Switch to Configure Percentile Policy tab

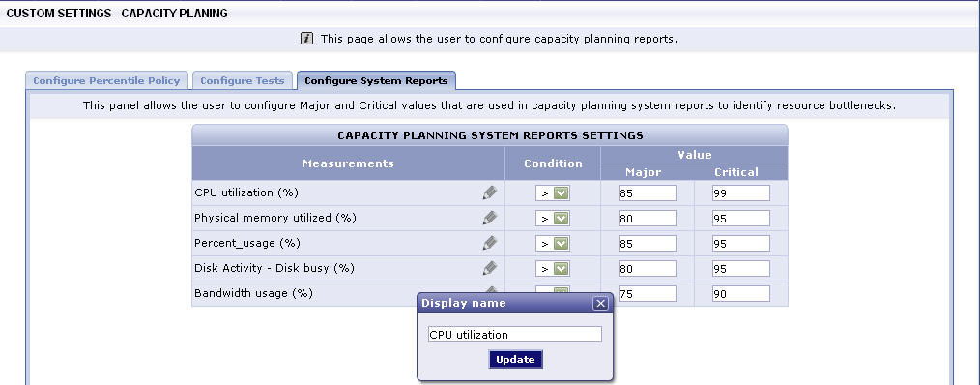click(106, 80)
